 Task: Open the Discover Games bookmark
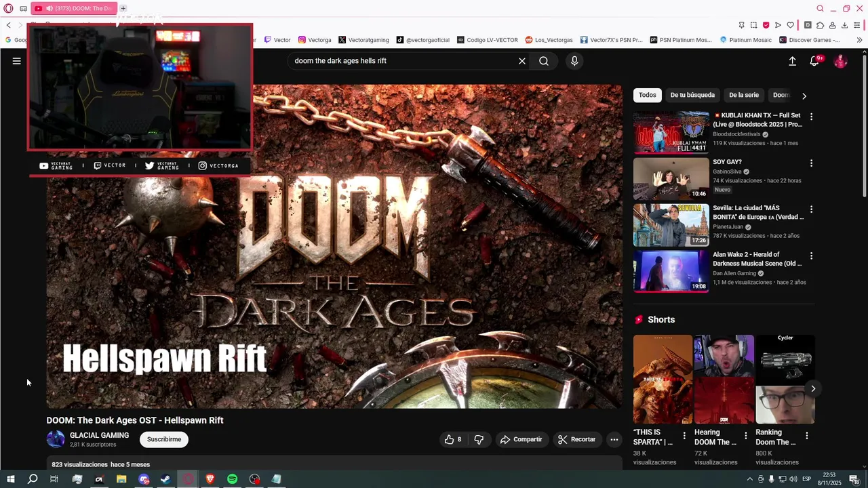[x=809, y=40]
